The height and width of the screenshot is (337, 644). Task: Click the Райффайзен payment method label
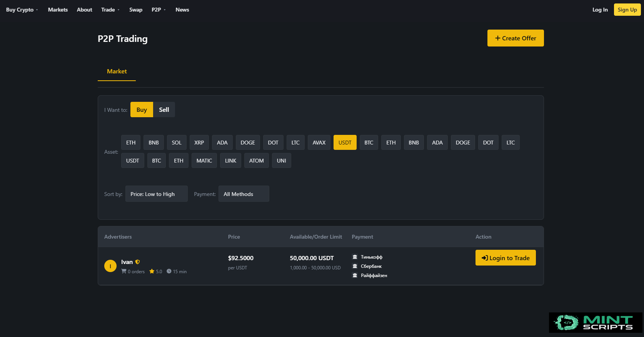click(374, 276)
